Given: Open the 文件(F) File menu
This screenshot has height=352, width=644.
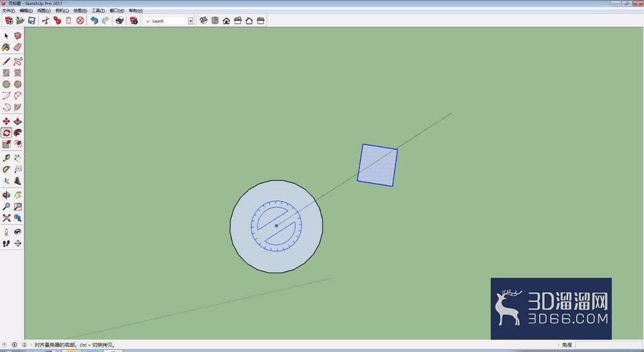Looking at the screenshot, I should point(8,11).
